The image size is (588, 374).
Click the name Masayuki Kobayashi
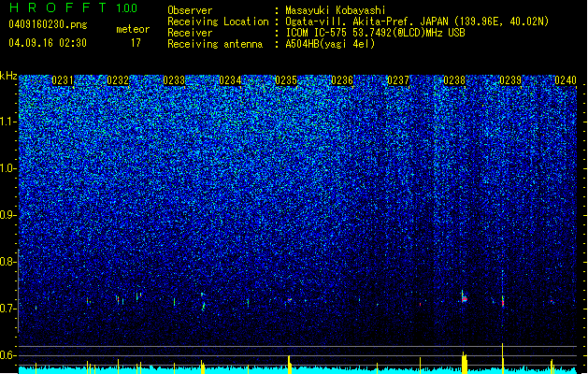335,10
